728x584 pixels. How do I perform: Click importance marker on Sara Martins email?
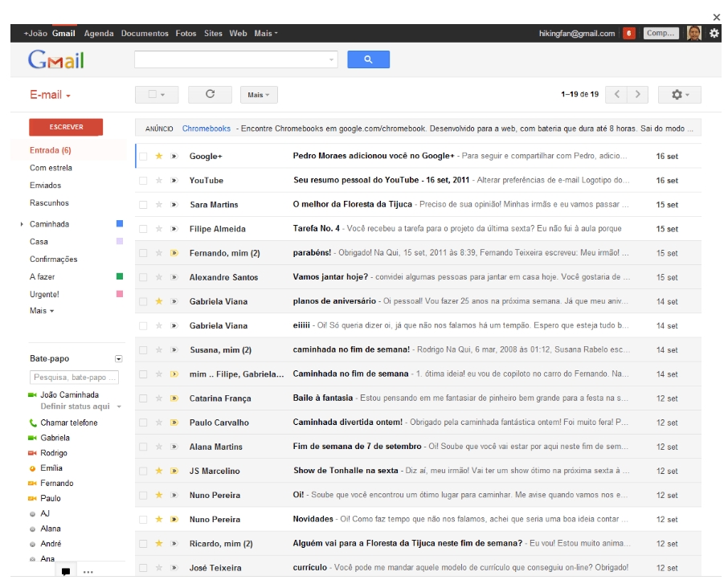click(x=174, y=205)
